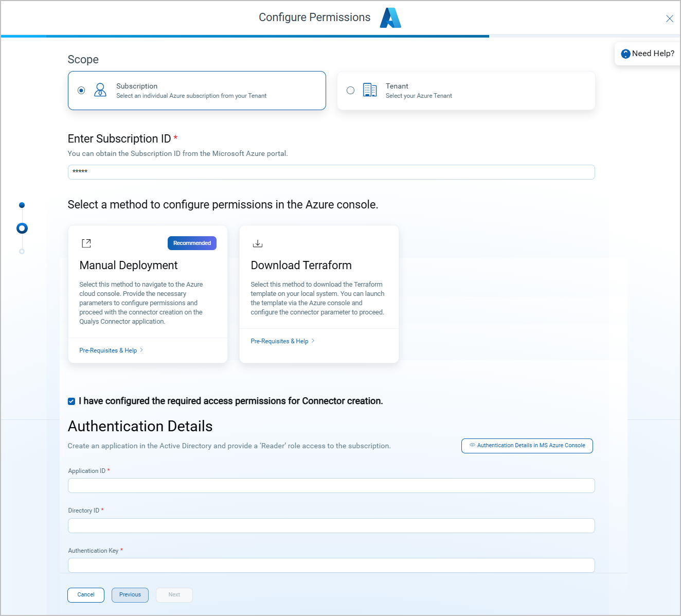Click Authentication Details in MS Azure Console button
This screenshot has width=681, height=616.
[x=527, y=446]
